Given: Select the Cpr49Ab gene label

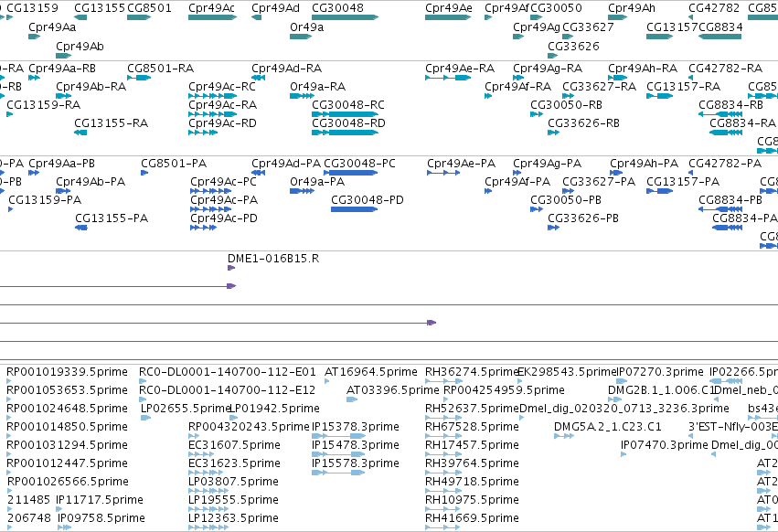Looking at the screenshot, I should (80, 46).
